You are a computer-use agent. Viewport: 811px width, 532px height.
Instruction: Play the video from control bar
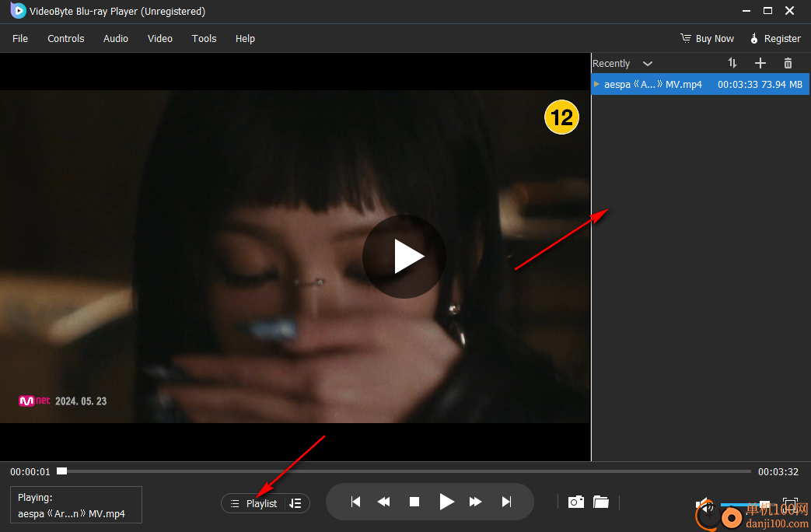coord(446,502)
